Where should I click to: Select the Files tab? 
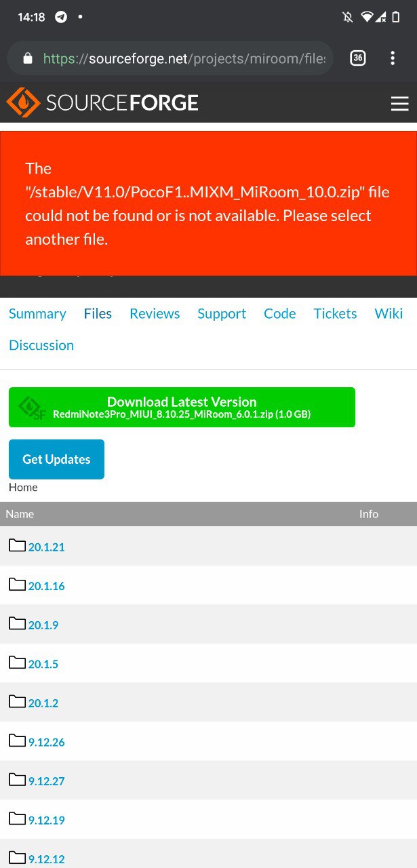pos(98,313)
